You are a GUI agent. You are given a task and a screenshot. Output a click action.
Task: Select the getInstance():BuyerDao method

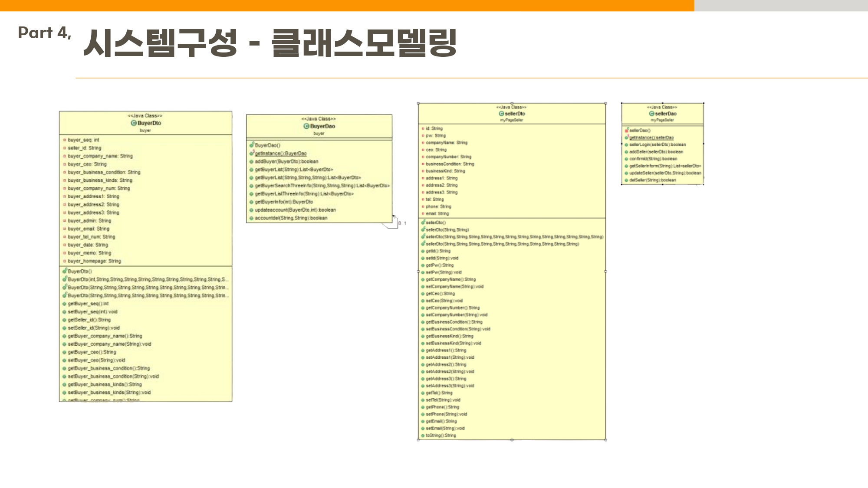pos(280,154)
